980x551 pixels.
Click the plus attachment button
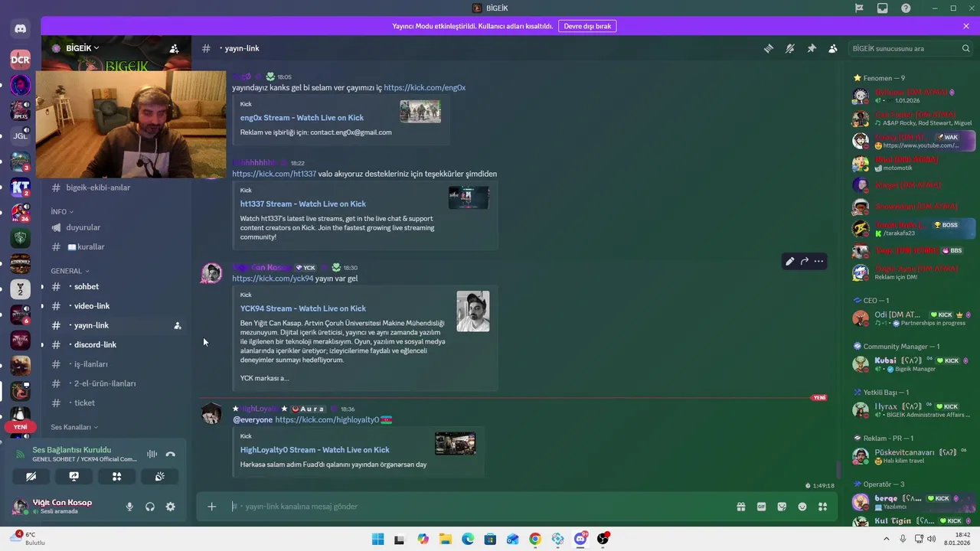pos(212,507)
